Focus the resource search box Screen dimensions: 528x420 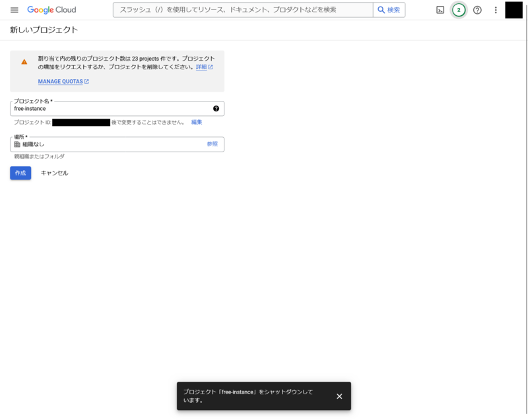(243, 10)
